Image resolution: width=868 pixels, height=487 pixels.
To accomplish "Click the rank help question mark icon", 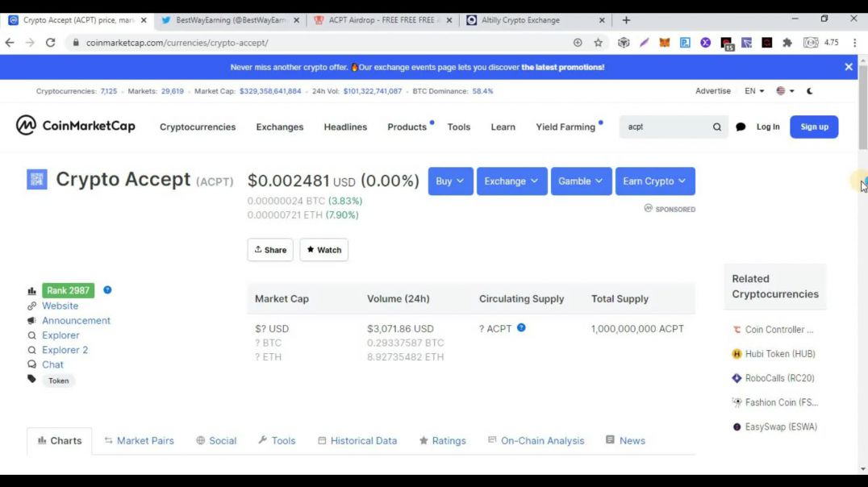I will [x=107, y=290].
